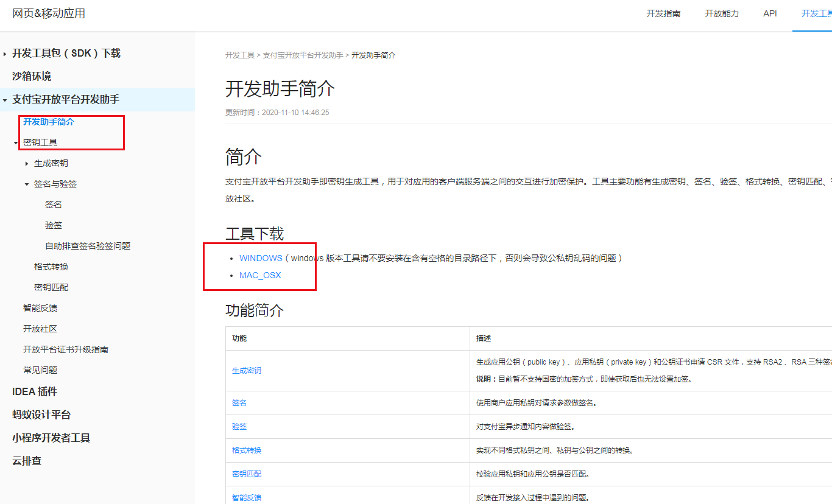Click 使用商户应用私钥对请求参数做签名 description

[537, 403]
